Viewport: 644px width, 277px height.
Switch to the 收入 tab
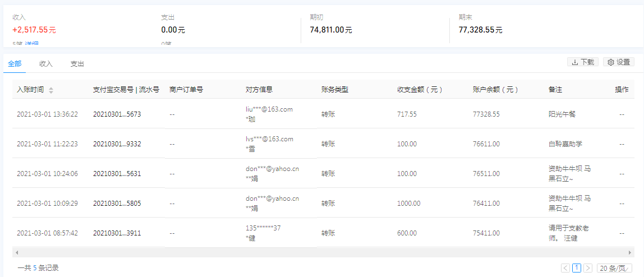coord(46,64)
